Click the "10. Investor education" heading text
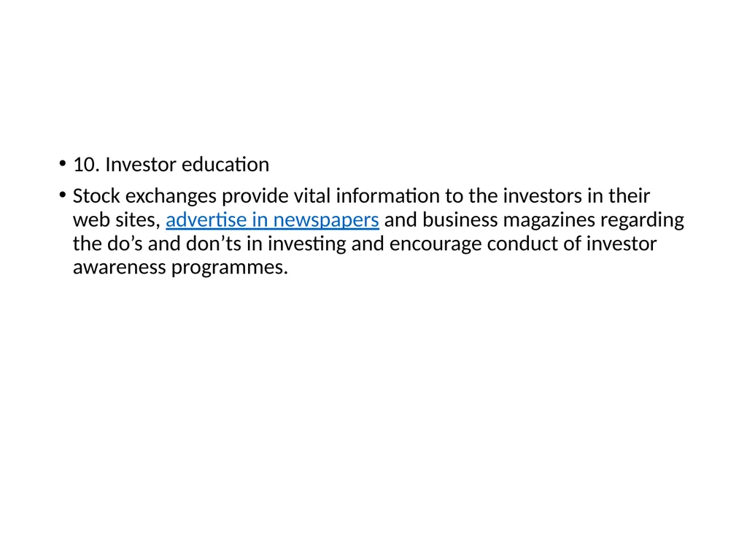 [171, 165]
